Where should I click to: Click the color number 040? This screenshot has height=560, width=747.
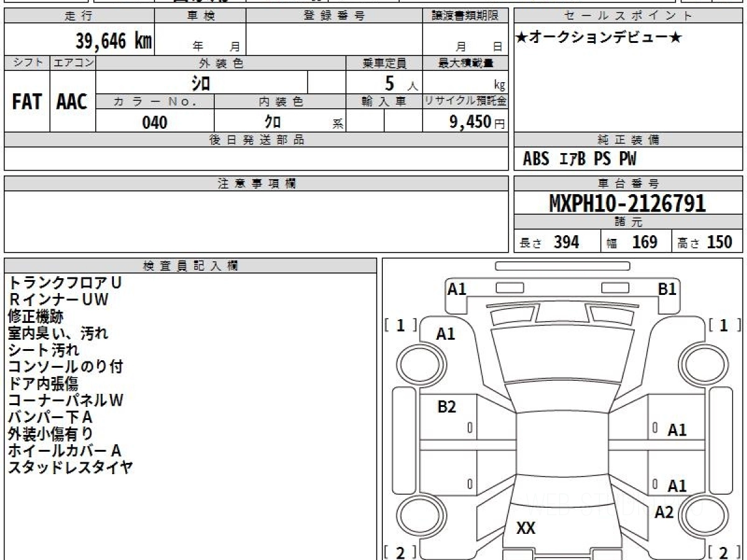coord(154,122)
